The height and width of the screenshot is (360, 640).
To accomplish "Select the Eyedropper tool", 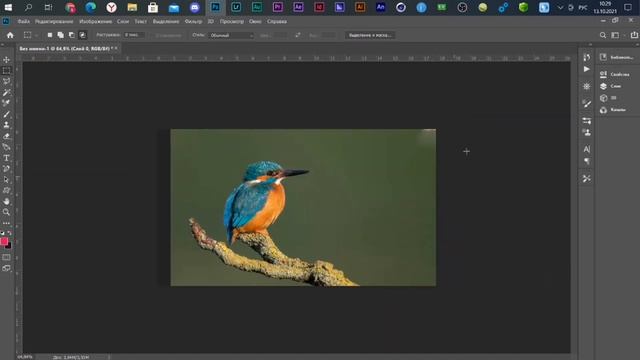I will click(x=6, y=103).
